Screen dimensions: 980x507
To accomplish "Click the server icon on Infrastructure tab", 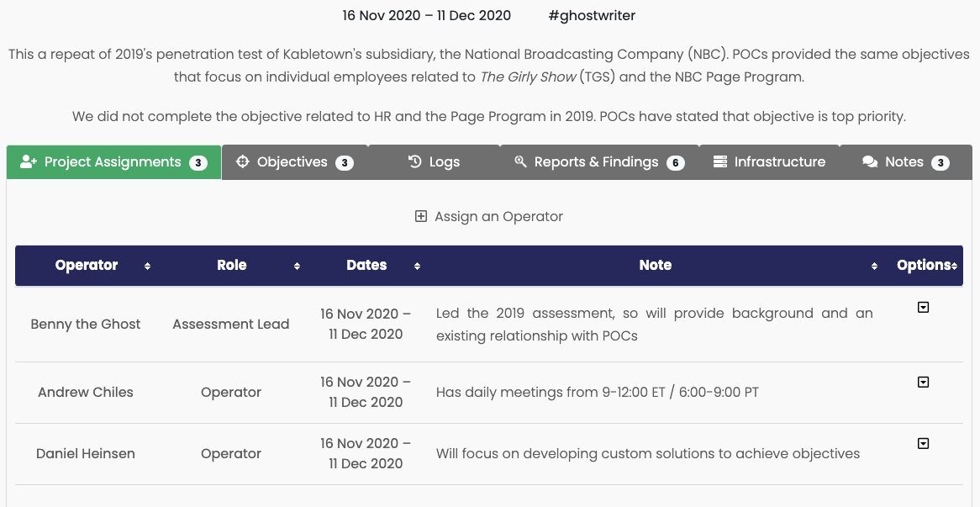I will point(720,162).
